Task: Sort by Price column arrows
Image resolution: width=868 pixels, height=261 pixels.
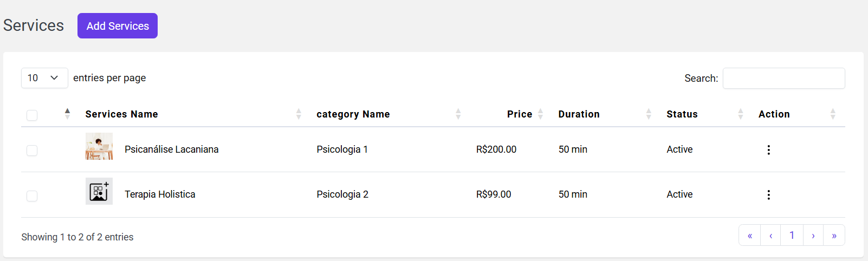Action: click(x=540, y=114)
